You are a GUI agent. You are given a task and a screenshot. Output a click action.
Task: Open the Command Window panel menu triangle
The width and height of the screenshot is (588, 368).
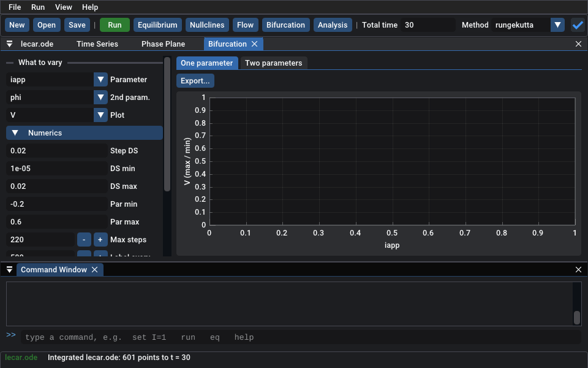point(9,270)
